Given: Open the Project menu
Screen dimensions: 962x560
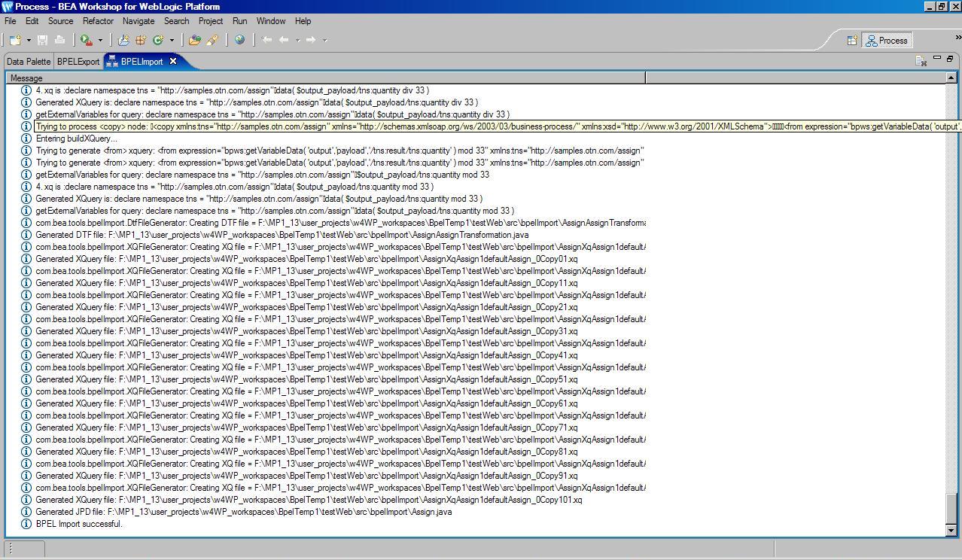Looking at the screenshot, I should click(x=211, y=21).
